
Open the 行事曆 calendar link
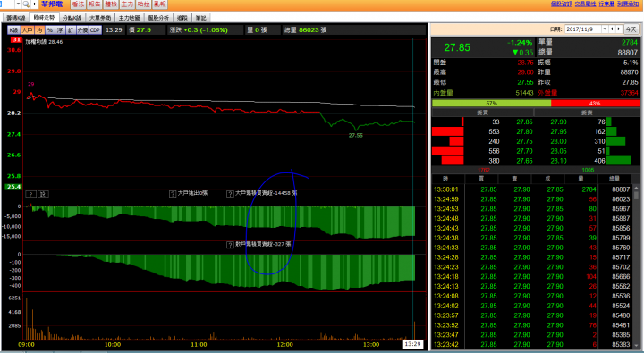(x=606, y=4)
